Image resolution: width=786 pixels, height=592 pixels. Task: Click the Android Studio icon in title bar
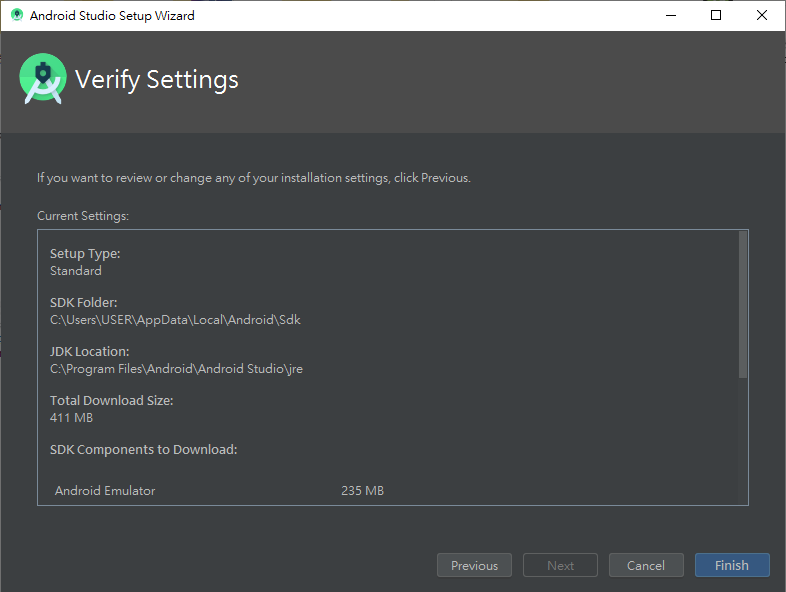pos(17,15)
